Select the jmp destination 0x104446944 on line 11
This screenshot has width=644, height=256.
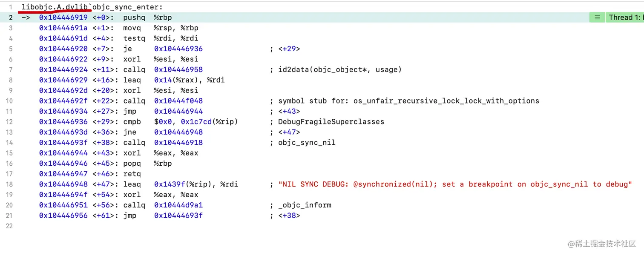(x=178, y=111)
